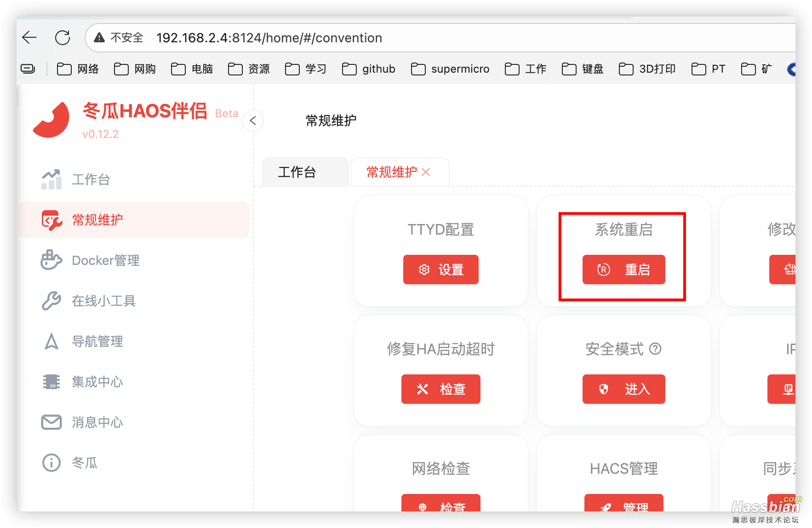Open the 矿 bookmark folder

tap(756, 69)
